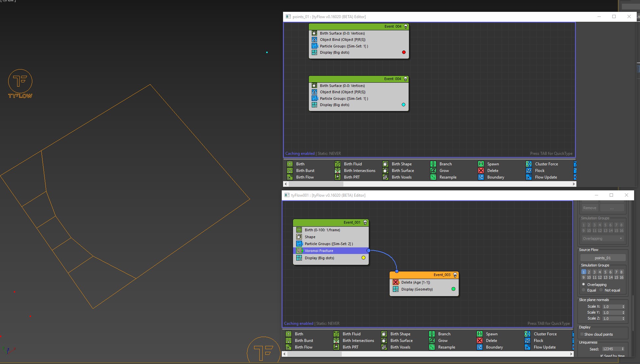The width and height of the screenshot is (640, 364).
Task: Click left scroll arrow in tyFlow001 depot
Action: click(x=284, y=354)
